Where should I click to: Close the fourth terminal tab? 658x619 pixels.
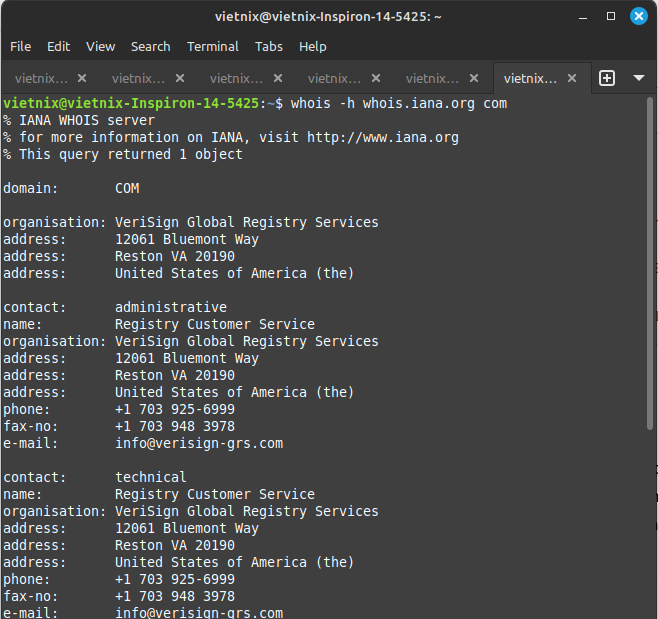click(376, 78)
